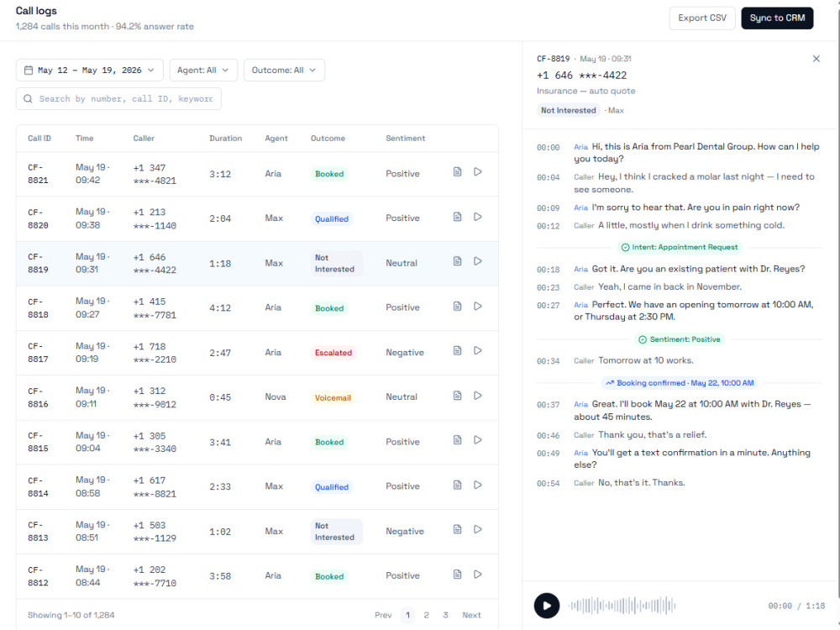Image resolution: width=840 pixels, height=630 pixels.
Task: Jump to transcript timestamp 00:49
Action: click(548, 454)
